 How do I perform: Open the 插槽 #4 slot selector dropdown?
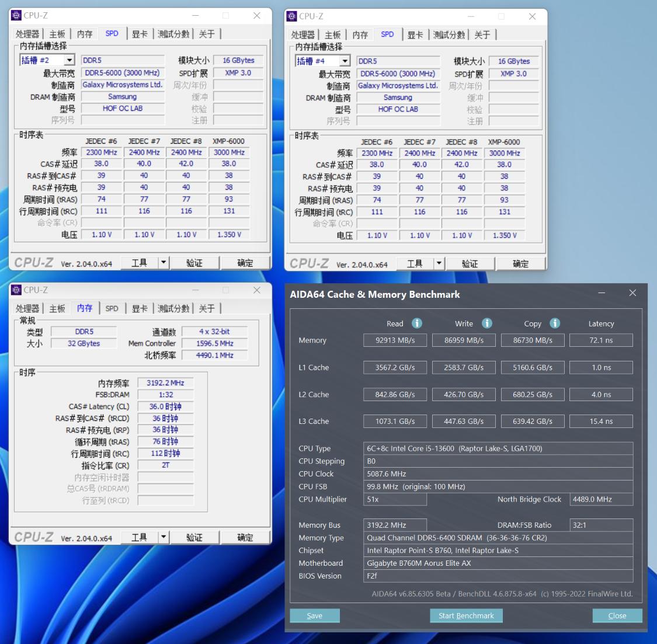click(x=345, y=61)
